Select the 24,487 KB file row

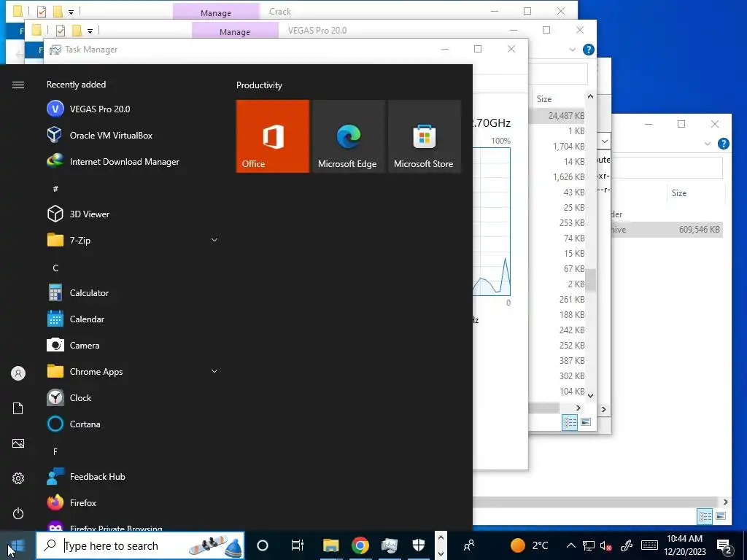(557, 116)
